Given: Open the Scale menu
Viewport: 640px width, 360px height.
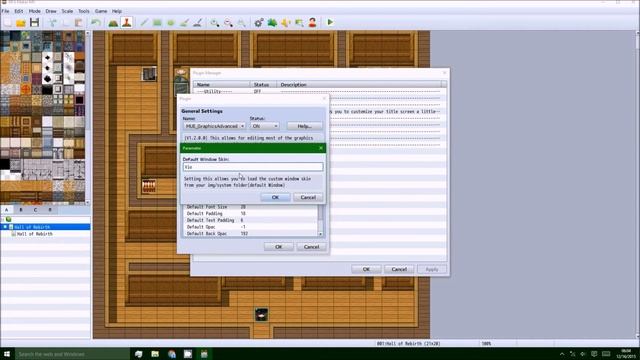Looking at the screenshot, I should click(x=67, y=11).
